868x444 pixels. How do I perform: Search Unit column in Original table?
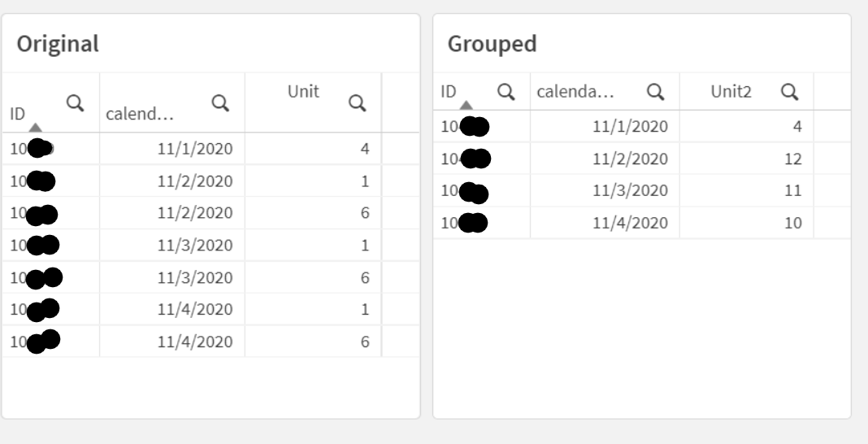click(x=356, y=102)
